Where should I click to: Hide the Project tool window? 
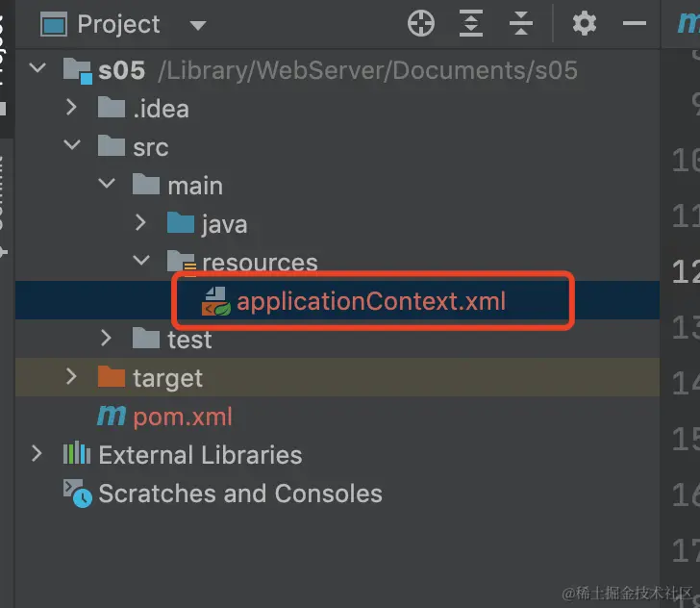635,24
